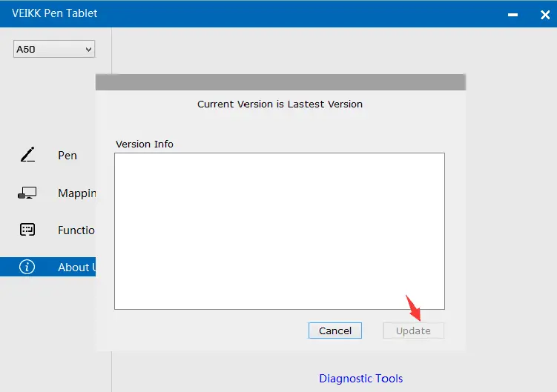Switch to the Mapping tab label
Image resolution: width=557 pixels, height=392 pixels.
pyautogui.click(x=77, y=193)
